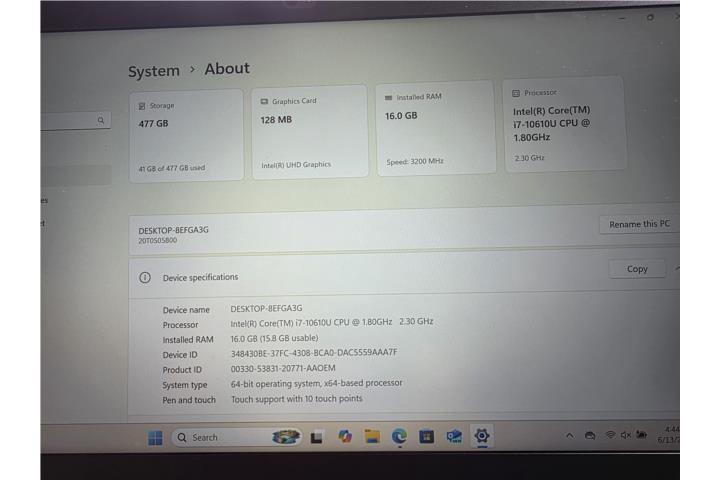Click the Storage card icon
This screenshot has width=720, height=480.
[x=142, y=107]
